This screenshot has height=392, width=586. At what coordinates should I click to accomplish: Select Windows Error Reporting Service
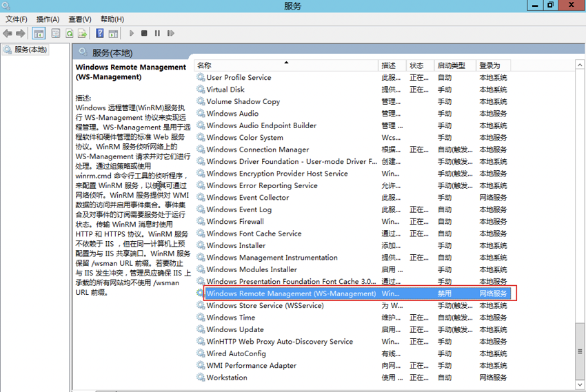[352, 185]
